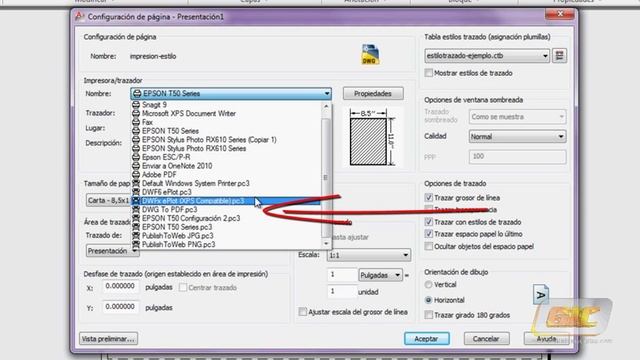640x360 pixels.
Task: Toggle Trazar con estilos de trazado
Action: tap(429, 222)
